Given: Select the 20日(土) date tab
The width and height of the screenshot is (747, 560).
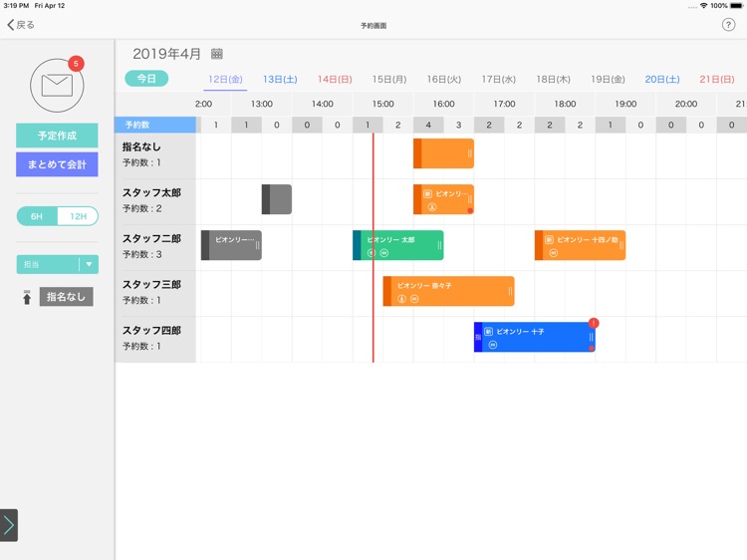Looking at the screenshot, I should 662,79.
